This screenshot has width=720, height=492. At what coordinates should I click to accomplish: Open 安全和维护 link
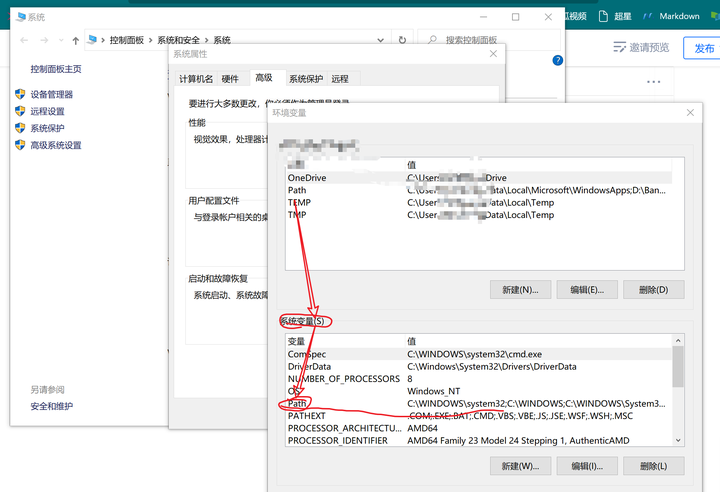pos(51,406)
